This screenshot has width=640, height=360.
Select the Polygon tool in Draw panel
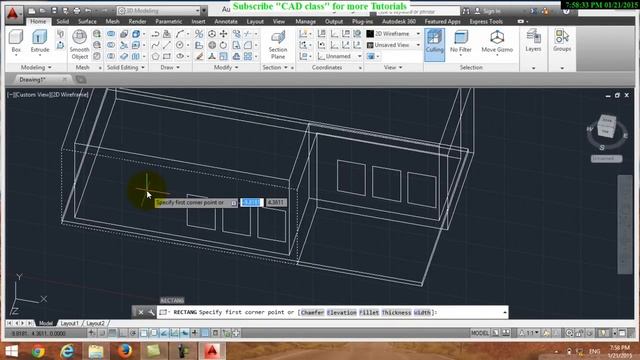click(x=156, y=56)
